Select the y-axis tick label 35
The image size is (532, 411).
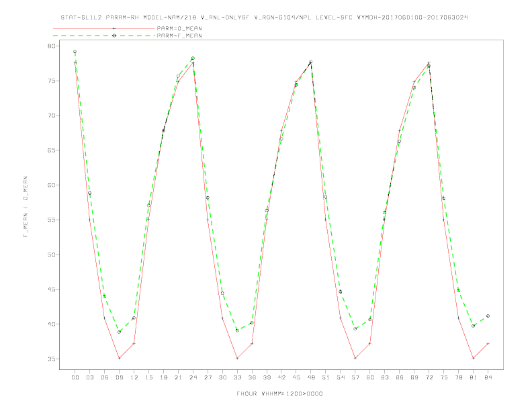(x=52, y=359)
